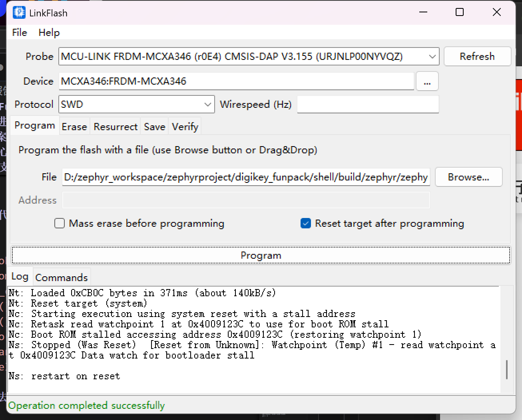Select the Save tab
522x420 pixels.
154,127
